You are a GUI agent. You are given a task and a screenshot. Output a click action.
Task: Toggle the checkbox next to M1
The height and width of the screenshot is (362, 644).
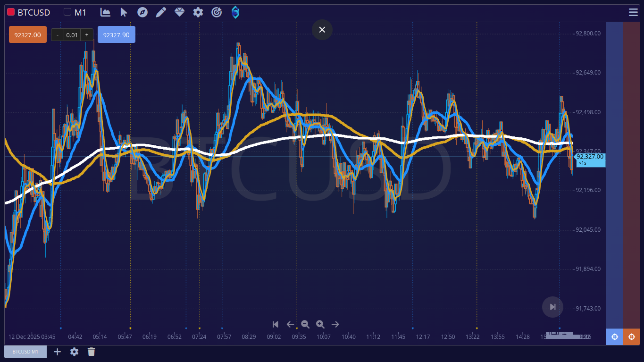coord(67,12)
